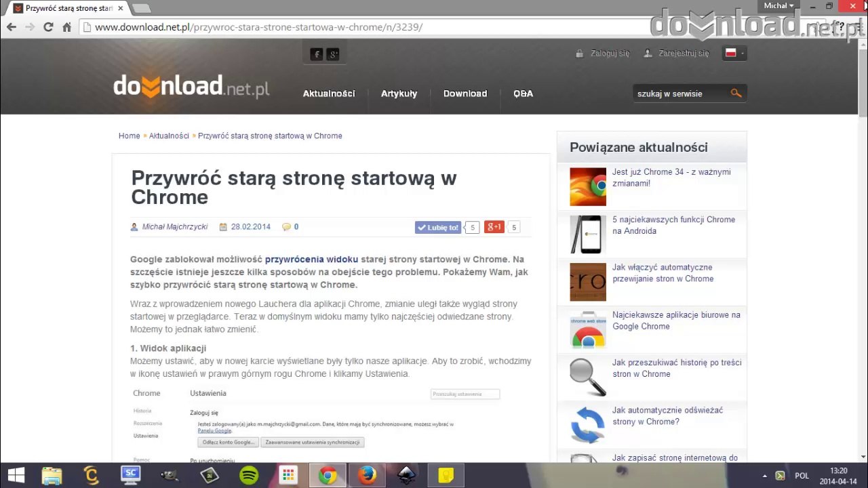Open the Q&A navigation menu item
This screenshot has height=488, width=868.
[x=523, y=94]
